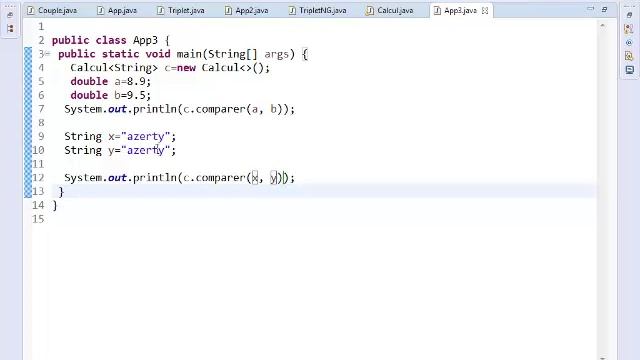
Task: Open the App2.java tab
Action: click(x=247, y=11)
